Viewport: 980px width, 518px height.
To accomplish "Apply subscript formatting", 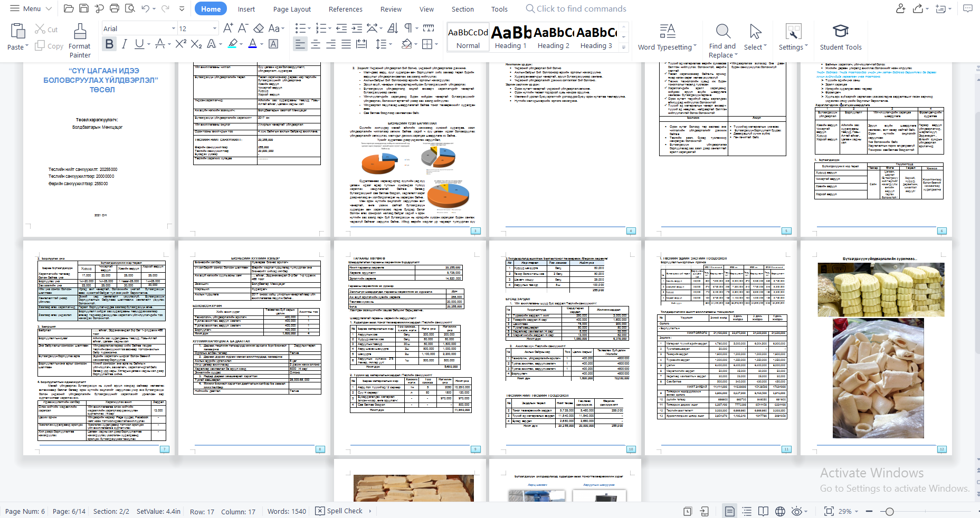I will (196, 44).
